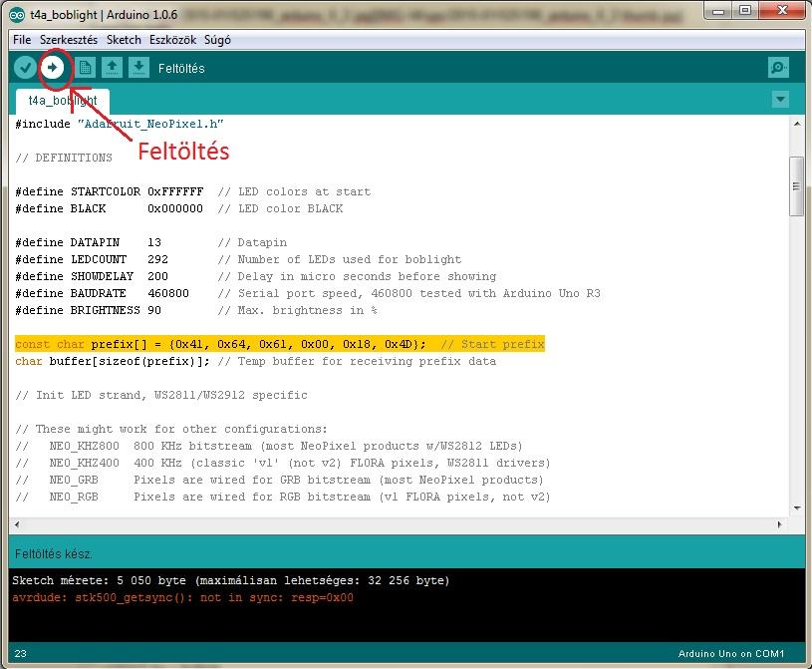Click the '#define LEDCOUNT 292' line
The width and height of the screenshot is (812, 669).
[238, 259]
